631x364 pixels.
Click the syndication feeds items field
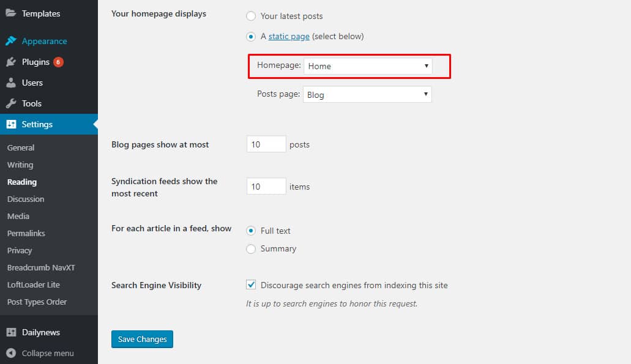pyautogui.click(x=266, y=186)
